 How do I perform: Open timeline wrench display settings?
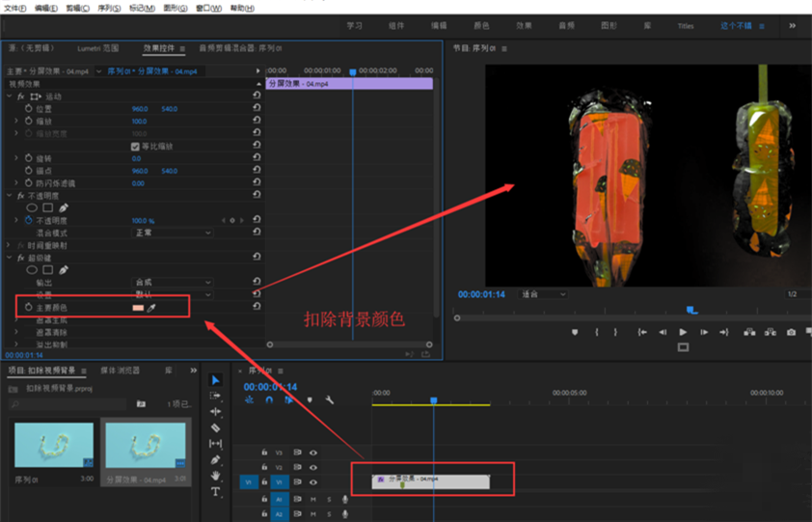coord(330,400)
